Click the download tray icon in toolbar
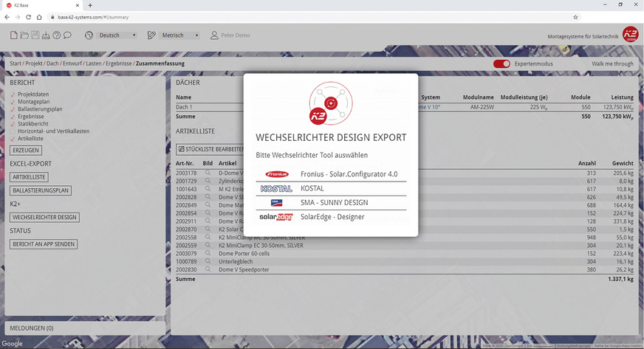 coord(46,35)
